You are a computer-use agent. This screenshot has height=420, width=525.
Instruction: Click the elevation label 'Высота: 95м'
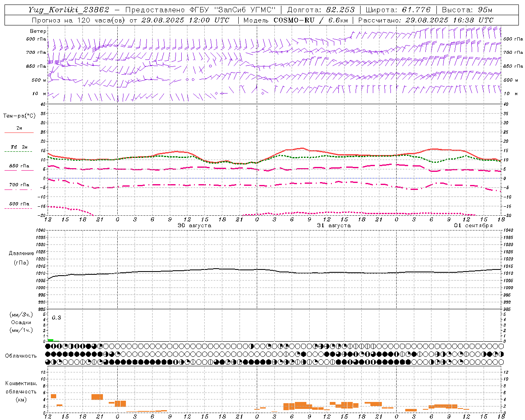click(467, 10)
